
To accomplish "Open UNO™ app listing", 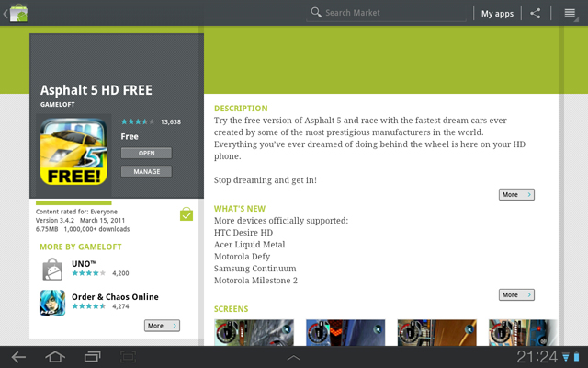I will [x=84, y=264].
